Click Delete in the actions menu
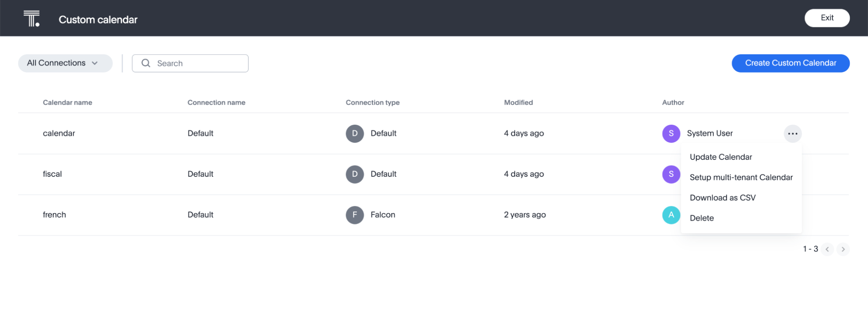 pos(702,218)
